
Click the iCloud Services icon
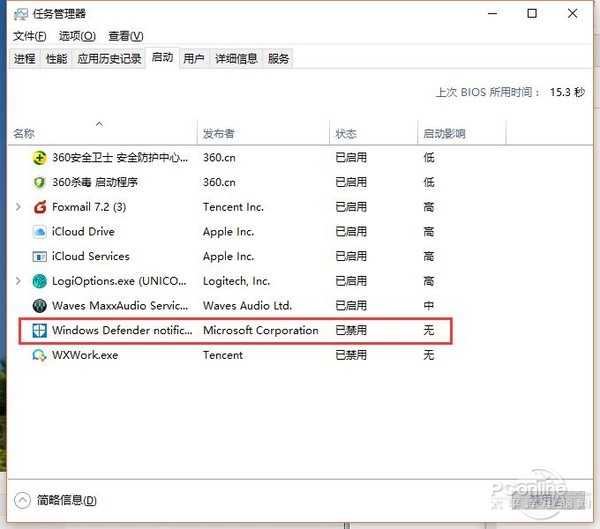pyautogui.click(x=39, y=256)
